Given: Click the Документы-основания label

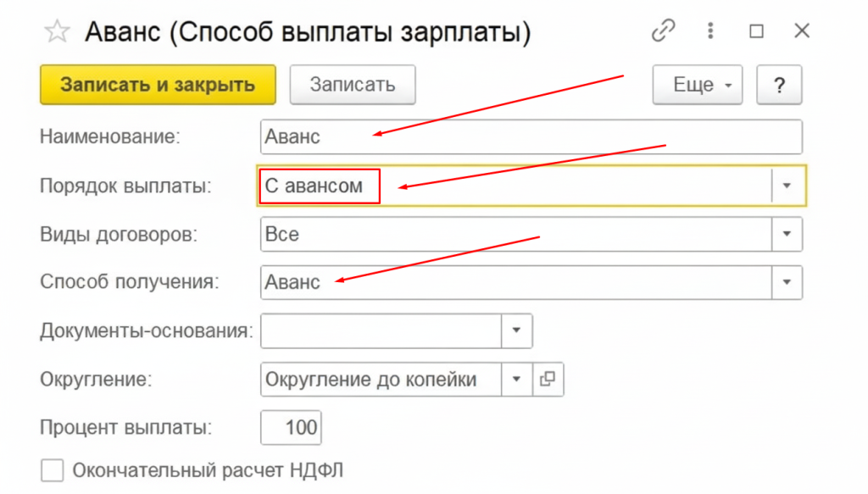Looking at the screenshot, I should coord(146,330).
